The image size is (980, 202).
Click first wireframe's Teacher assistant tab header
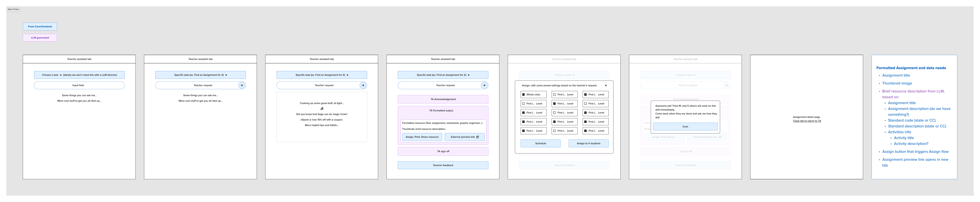79,59
